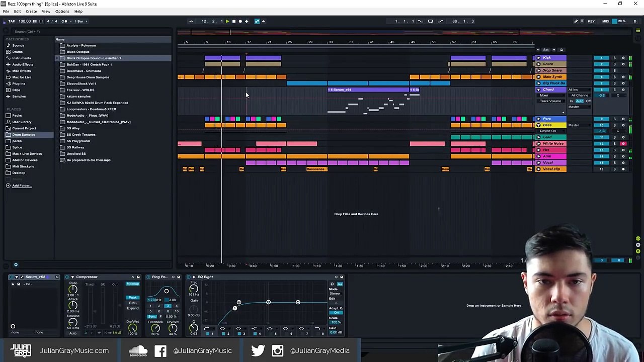Toggle EQ Eight Adaptive Q On switch
The image size is (644, 362).
337,313
